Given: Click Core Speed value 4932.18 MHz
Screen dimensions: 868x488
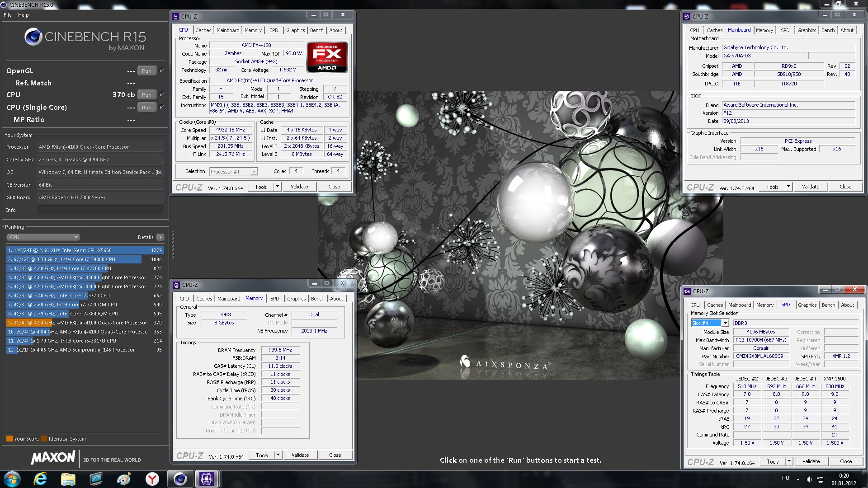Looking at the screenshot, I should point(231,130).
